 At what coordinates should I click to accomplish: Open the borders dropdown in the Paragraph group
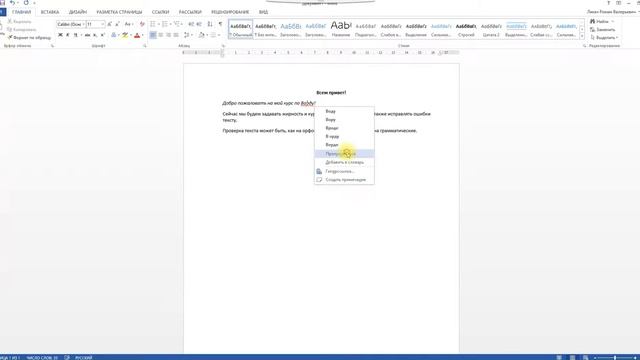pyautogui.click(x=219, y=36)
